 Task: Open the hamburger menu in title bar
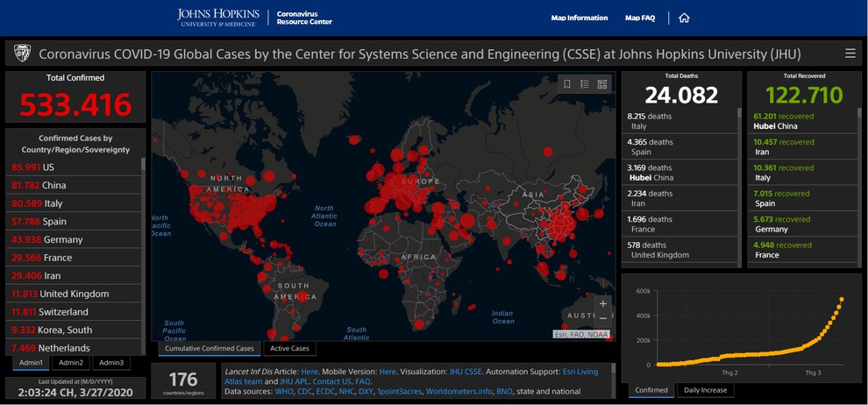[850, 53]
